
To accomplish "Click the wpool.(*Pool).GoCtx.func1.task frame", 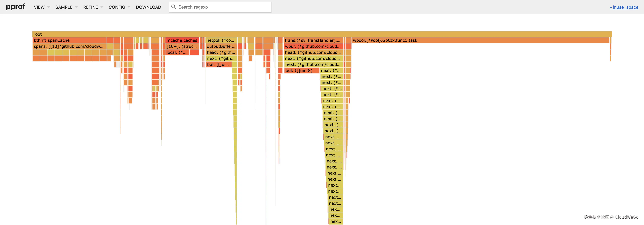I will pos(480,40).
